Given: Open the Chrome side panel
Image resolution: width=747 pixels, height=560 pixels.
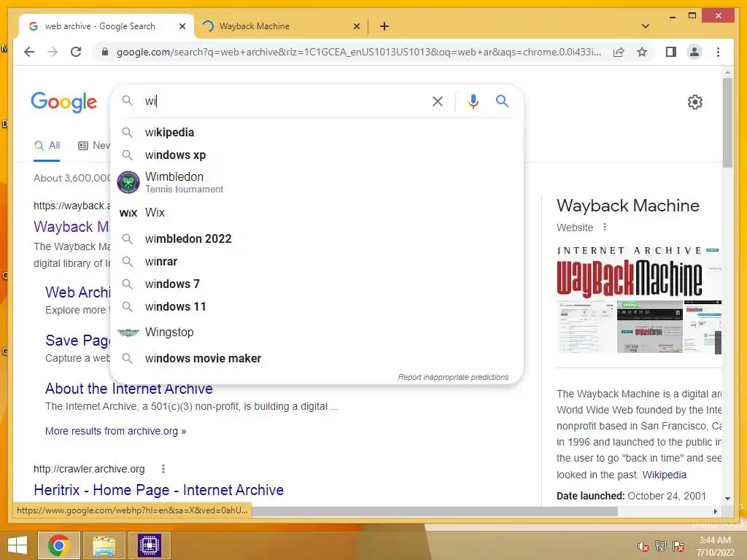Looking at the screenshot, I should pyautogui.click(x=671, y=52).
